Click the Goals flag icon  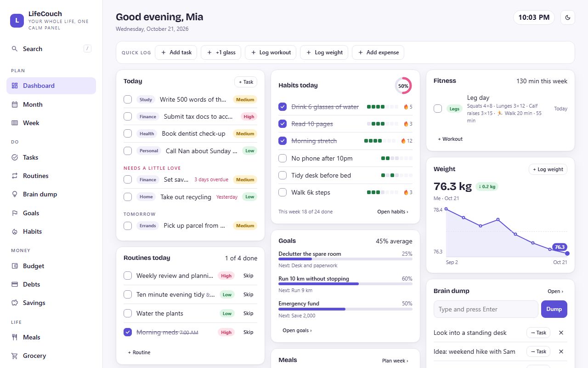click(15, 213)
